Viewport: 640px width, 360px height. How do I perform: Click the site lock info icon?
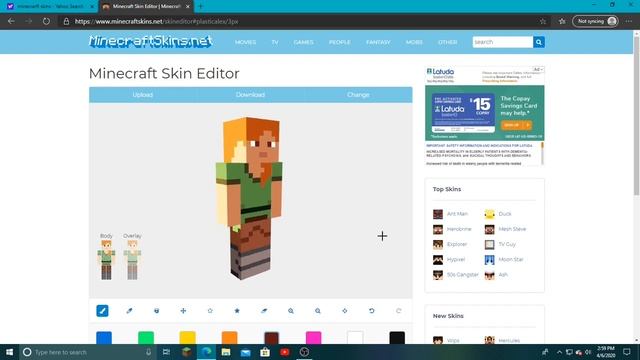[66, 21]
